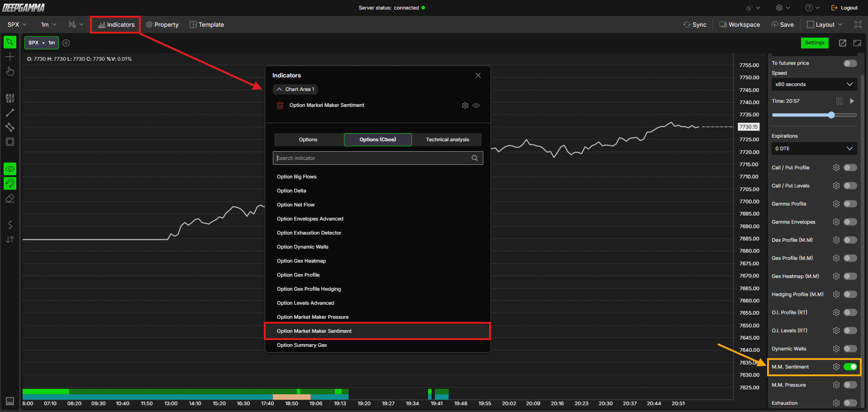868x412 pixels.
Task: Activate the crosshair tool in left toolbar
Action: point(10,57)
